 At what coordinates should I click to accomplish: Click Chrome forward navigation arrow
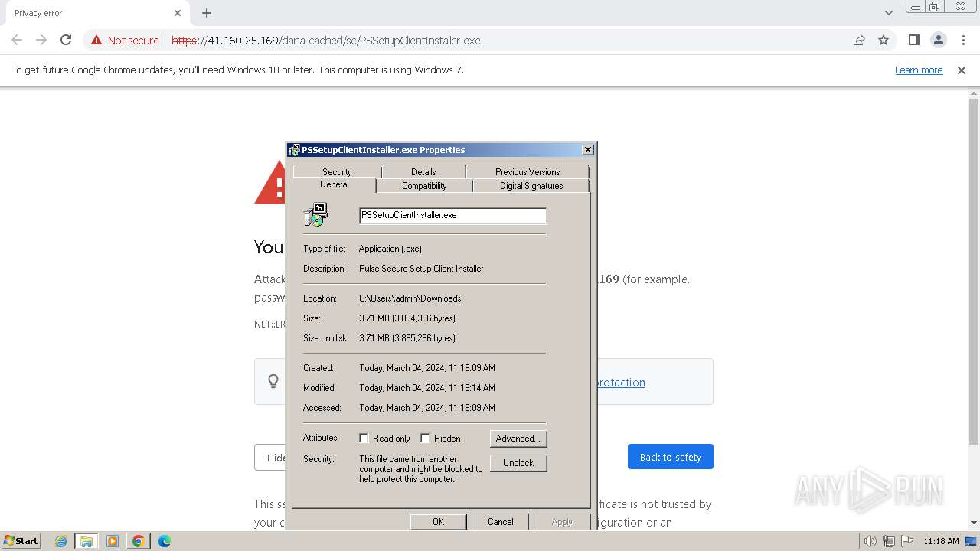pos(41,40)
